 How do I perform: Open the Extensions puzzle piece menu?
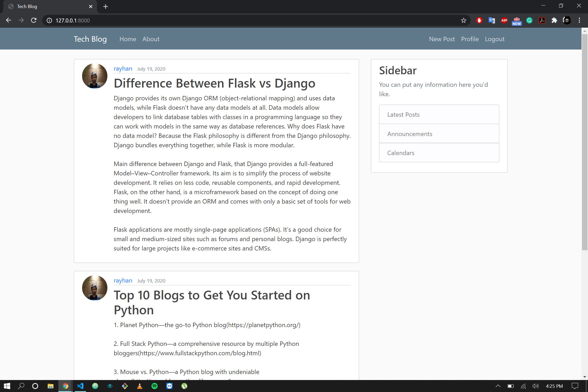(554, 20)
